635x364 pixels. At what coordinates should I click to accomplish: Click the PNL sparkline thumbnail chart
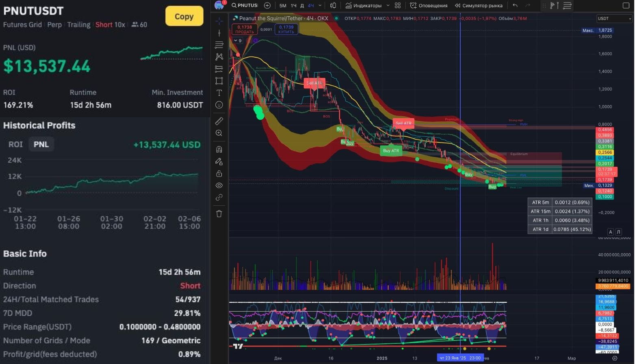(x=171, y=53)
